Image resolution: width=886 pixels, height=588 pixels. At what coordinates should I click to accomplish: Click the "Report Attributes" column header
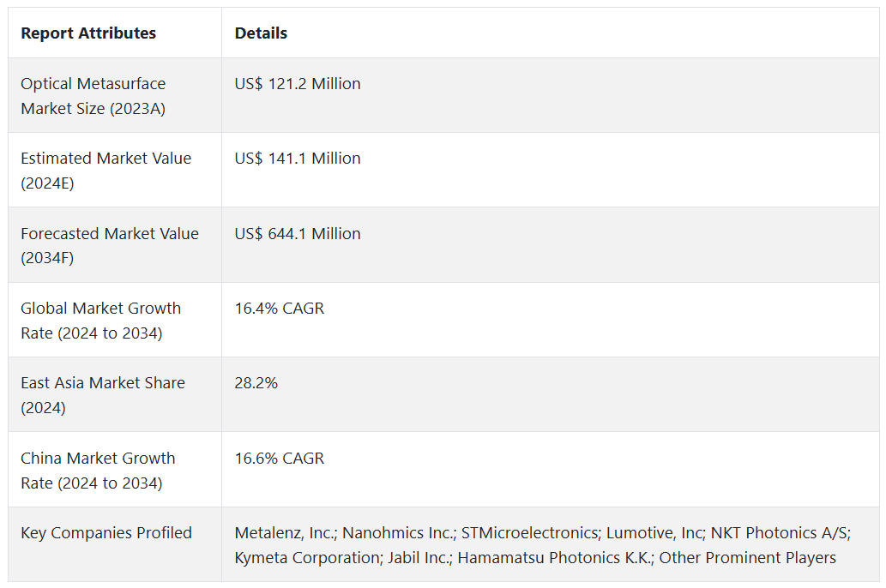click(88, 33)
